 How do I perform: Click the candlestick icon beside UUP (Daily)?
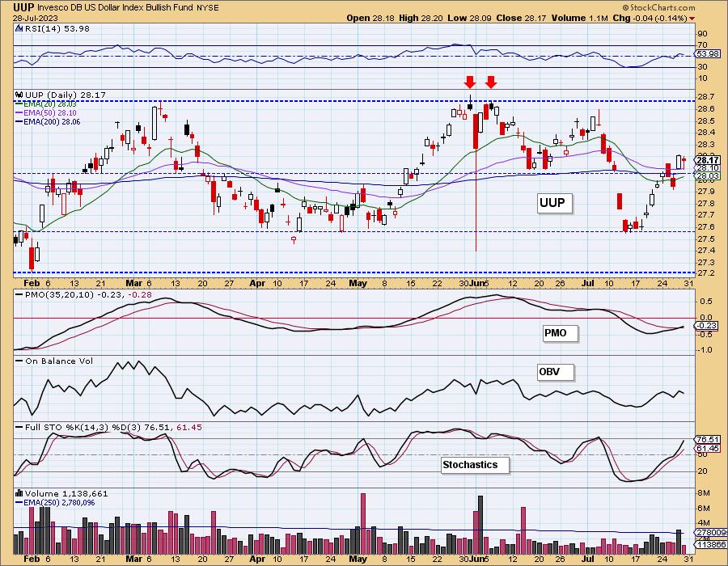19,95
